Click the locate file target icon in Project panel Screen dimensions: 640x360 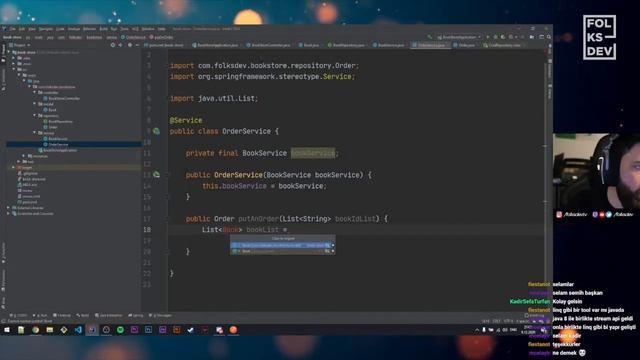click(113, 45)
